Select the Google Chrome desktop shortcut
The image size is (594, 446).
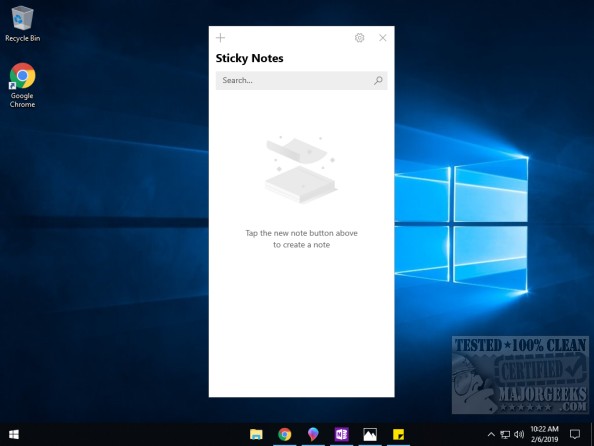tap(22, 86)
